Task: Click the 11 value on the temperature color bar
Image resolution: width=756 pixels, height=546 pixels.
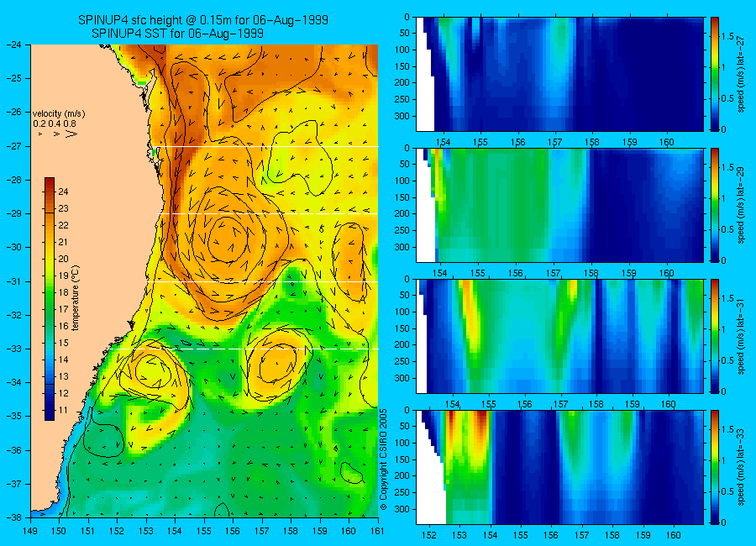Action: click(63, 411)
